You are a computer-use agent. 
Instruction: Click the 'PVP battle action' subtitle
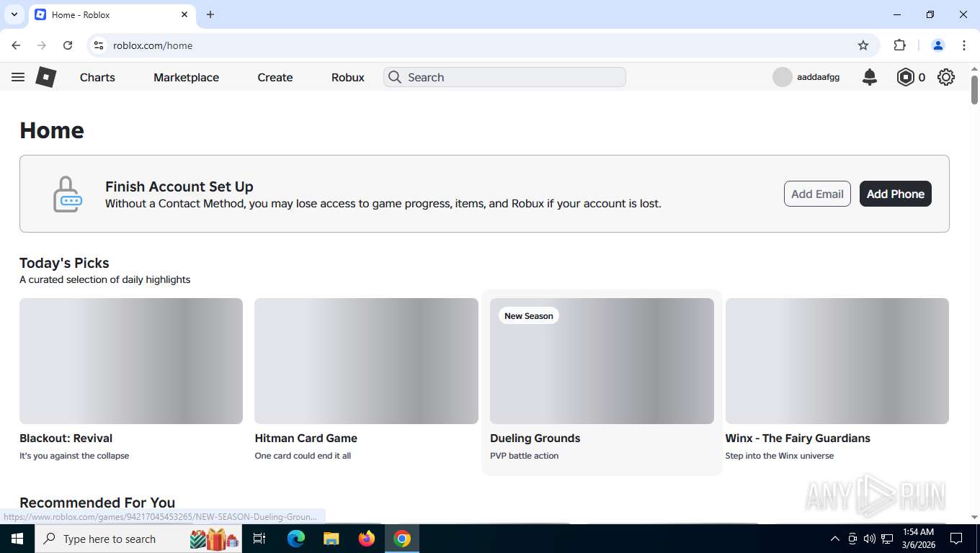[x=525, y=456]
